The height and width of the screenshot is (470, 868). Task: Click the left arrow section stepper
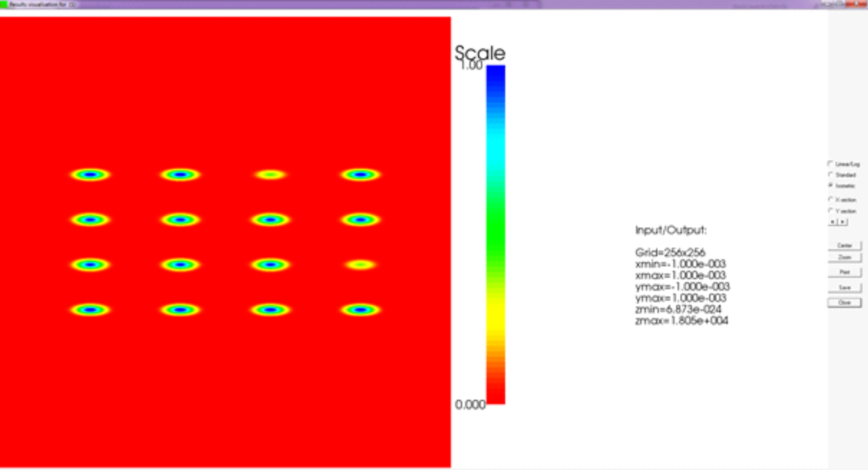(833, 222)
